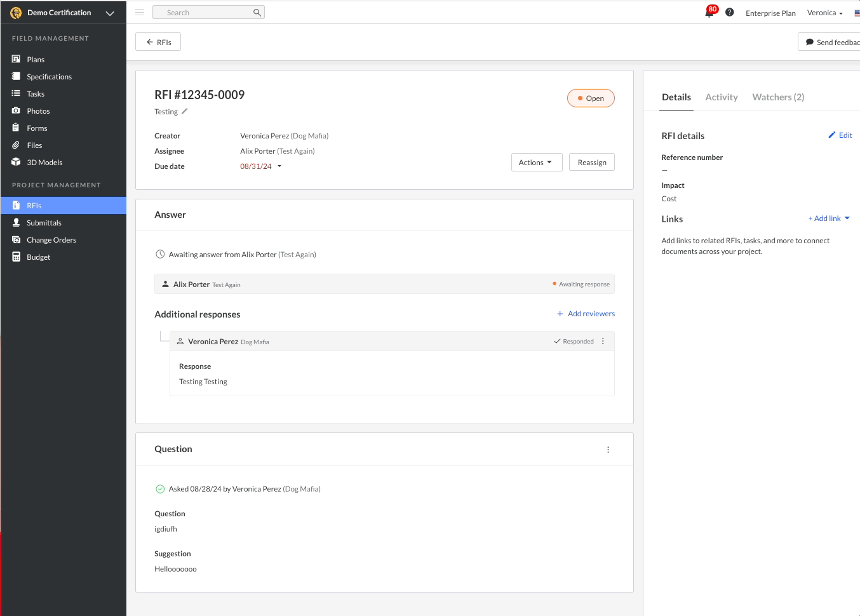Switch to the Activity tab
Screen dimensions: 860x616
[x=722, y=97]
